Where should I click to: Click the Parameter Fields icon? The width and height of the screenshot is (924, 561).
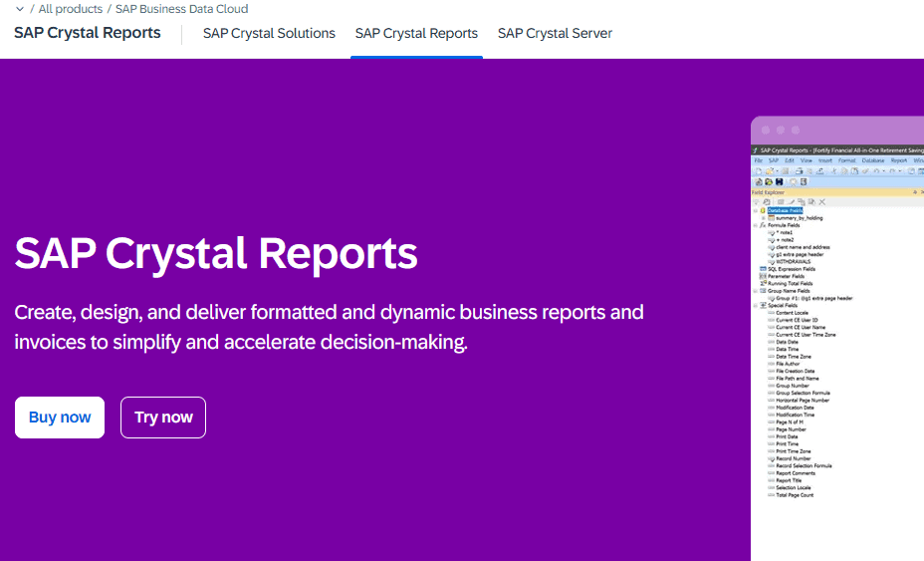(x=763, y=276)
